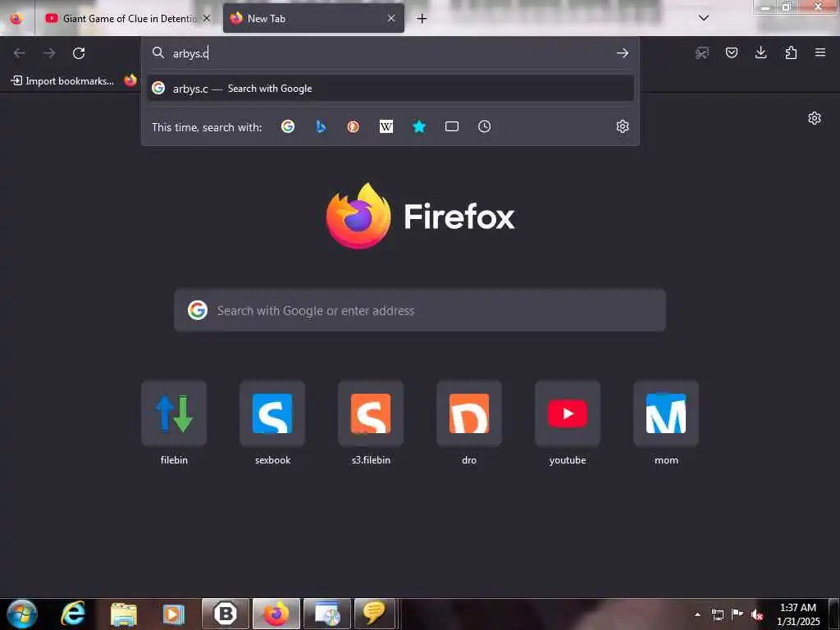
Task: Click the Search with Google page field
Action: [x=420, y=310]
